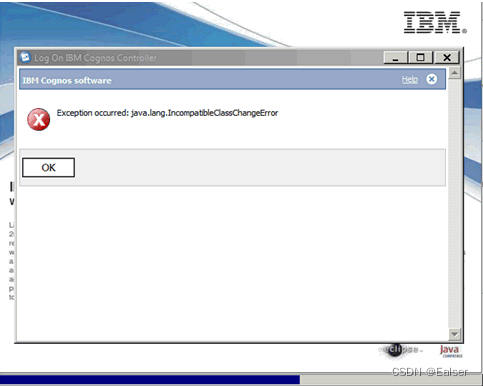Click the vertical scrollbar track
This screenshot has width=483, height=386.
point(455,203)
